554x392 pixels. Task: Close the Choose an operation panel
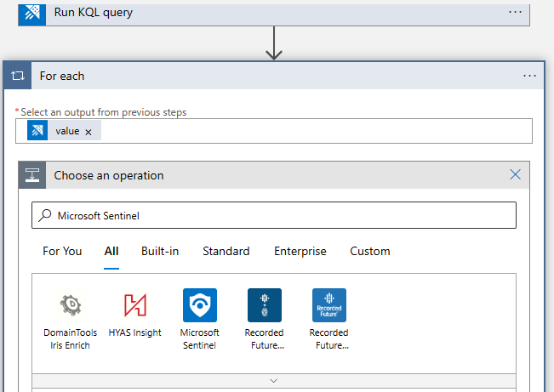point(515,174)
